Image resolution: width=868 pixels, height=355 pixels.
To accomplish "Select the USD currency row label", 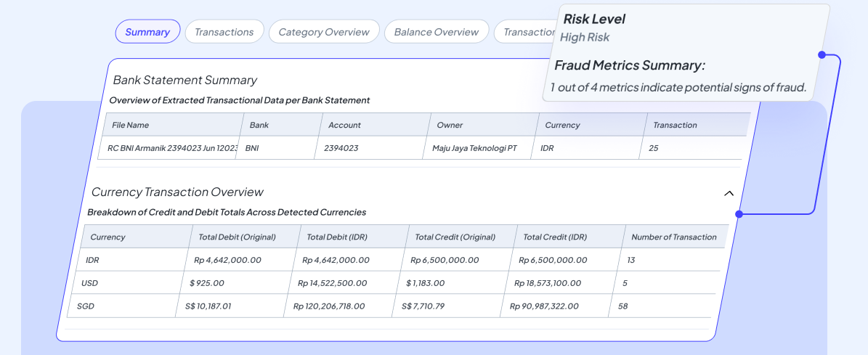I will (89, 283).
